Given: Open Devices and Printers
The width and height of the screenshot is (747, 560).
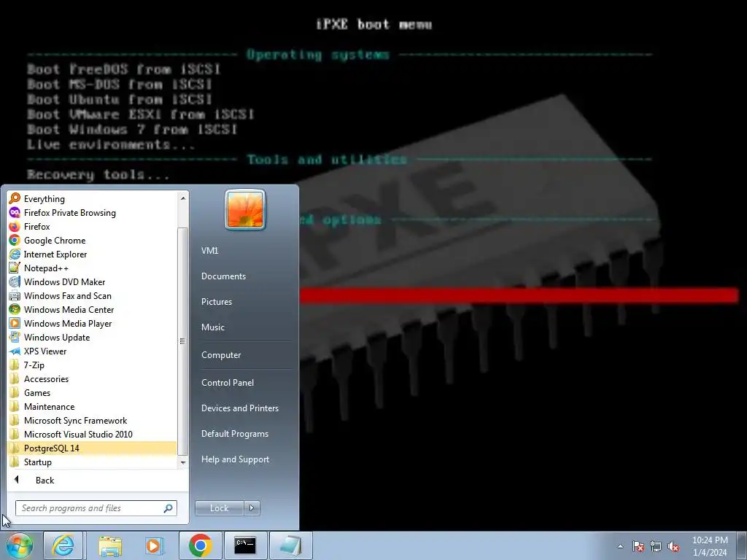Looking at the screenshot, I should [x=239, y=408].
